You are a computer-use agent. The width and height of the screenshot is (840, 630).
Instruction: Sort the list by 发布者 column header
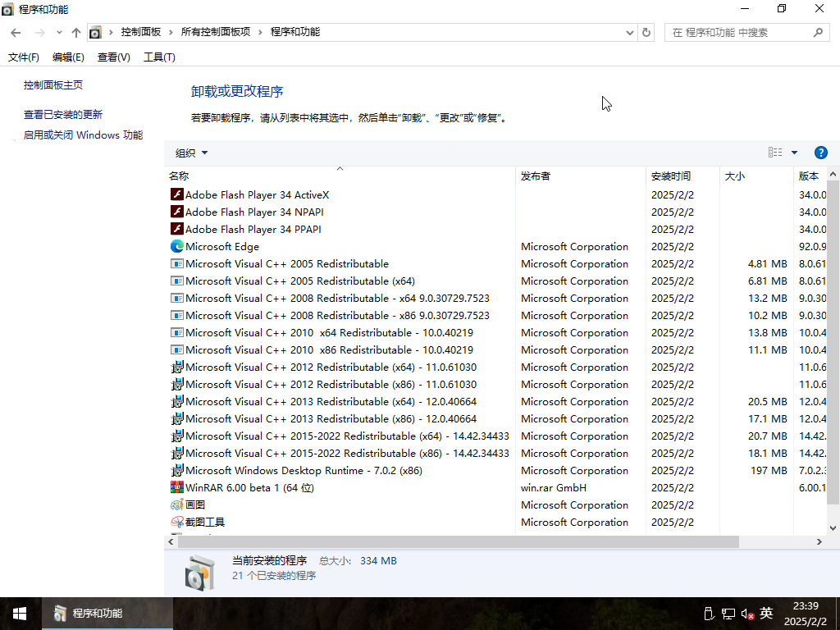click(536, 176)
